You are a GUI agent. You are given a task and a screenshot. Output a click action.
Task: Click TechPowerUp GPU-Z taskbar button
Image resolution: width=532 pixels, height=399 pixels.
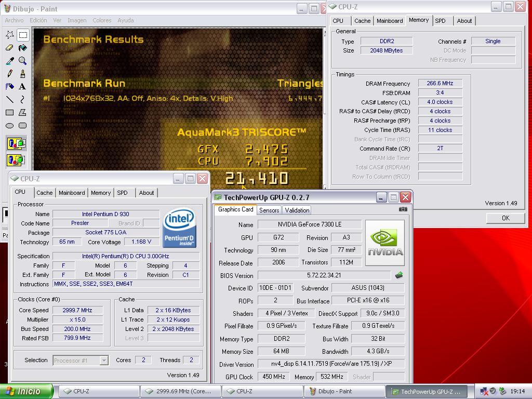point(427,391)
